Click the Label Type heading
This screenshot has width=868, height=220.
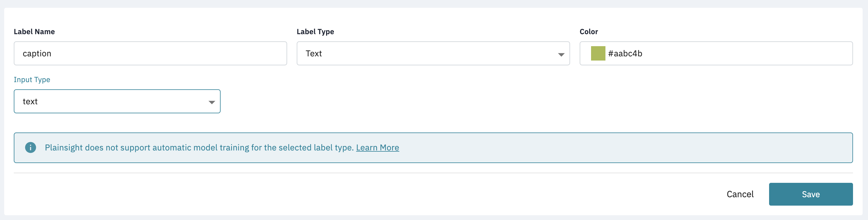(x=315, y=32)
